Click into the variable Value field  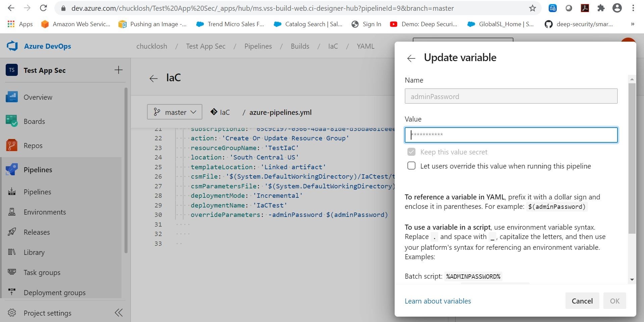(511, 135)
